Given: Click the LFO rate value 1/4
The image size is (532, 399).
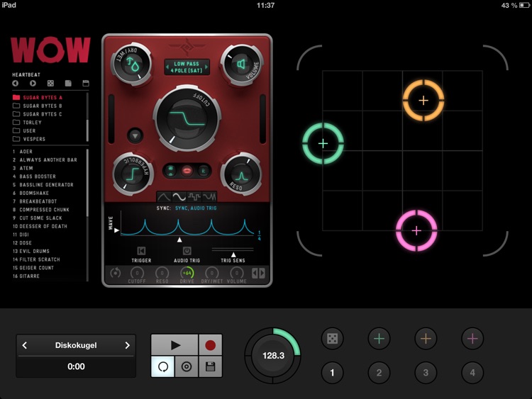Looking at the screenshot, I should [259, 235].
